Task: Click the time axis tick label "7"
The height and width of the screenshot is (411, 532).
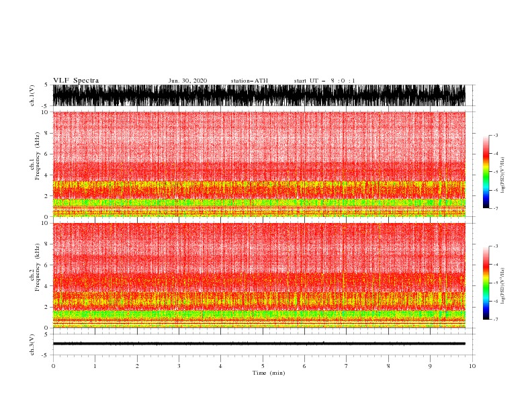Action: (x=347, y=366)
